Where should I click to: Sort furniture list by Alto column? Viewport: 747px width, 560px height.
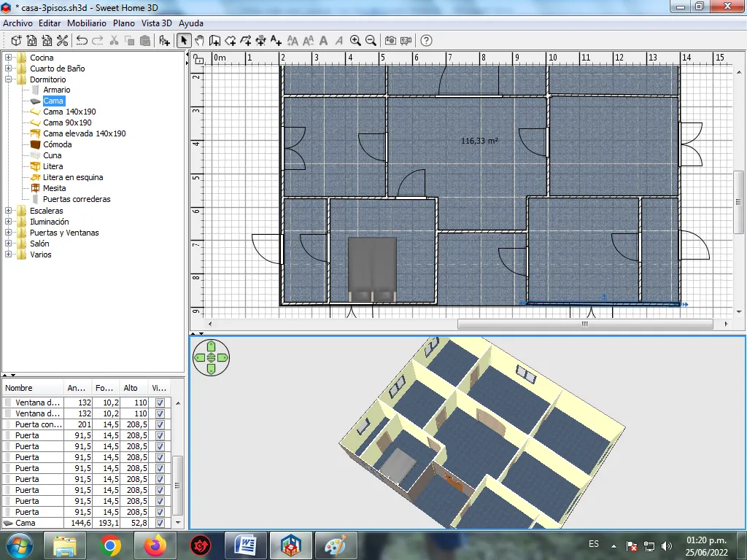coord(134,388)
